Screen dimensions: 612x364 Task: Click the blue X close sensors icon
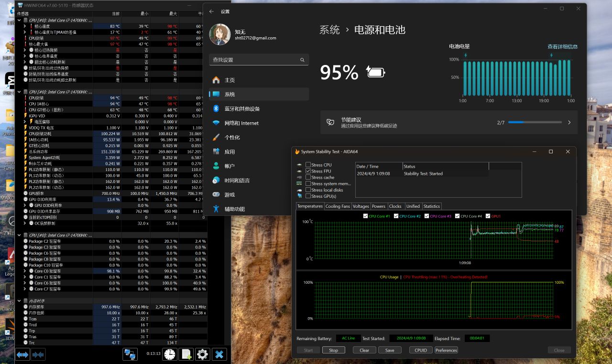click(x=219, y=354)
